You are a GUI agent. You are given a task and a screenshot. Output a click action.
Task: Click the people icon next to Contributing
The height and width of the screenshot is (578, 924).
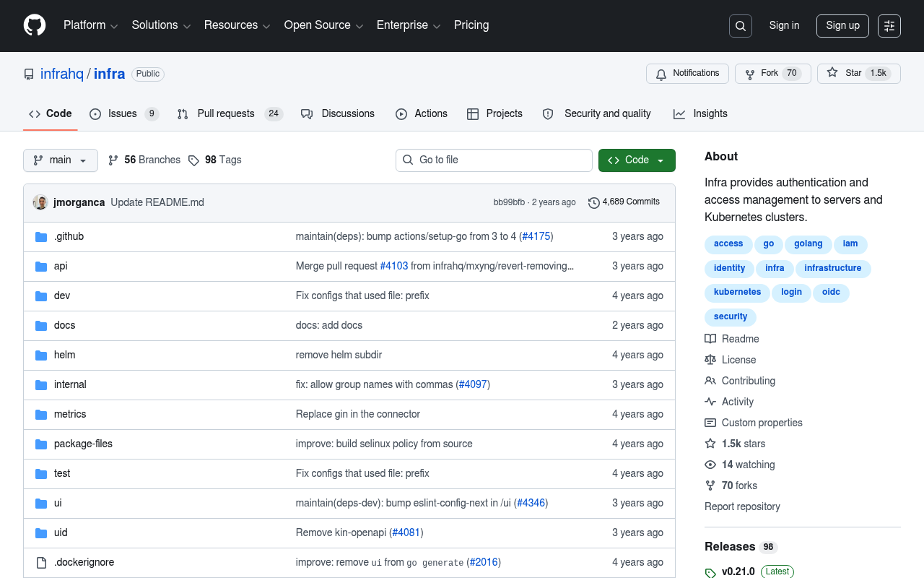click(710, 381)
